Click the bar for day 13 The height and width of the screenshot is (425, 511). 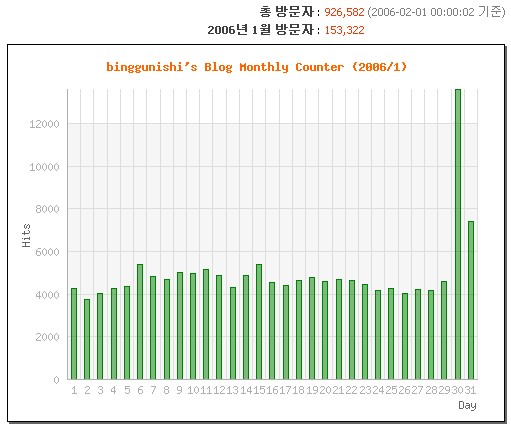coord(233,333)
